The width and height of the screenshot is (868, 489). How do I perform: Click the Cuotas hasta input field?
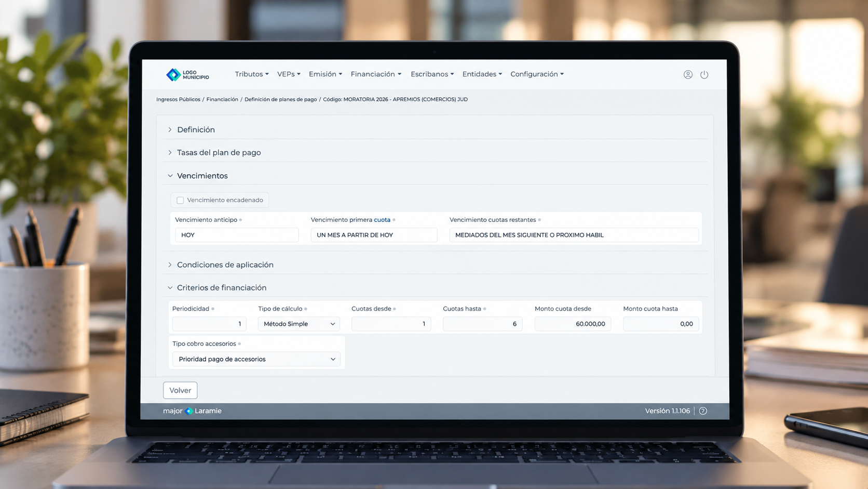[x=482, y=324]
